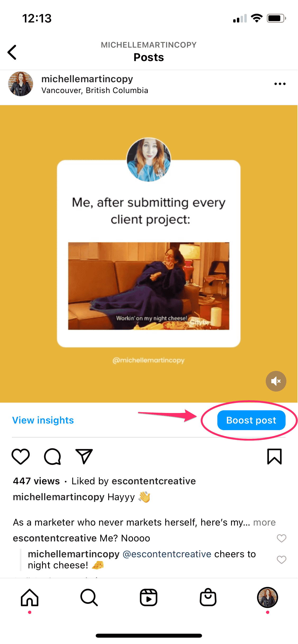Open the Vancouver, British Columbia location
The height and width of the screenshot is (644, 298).
pos(95,90)
